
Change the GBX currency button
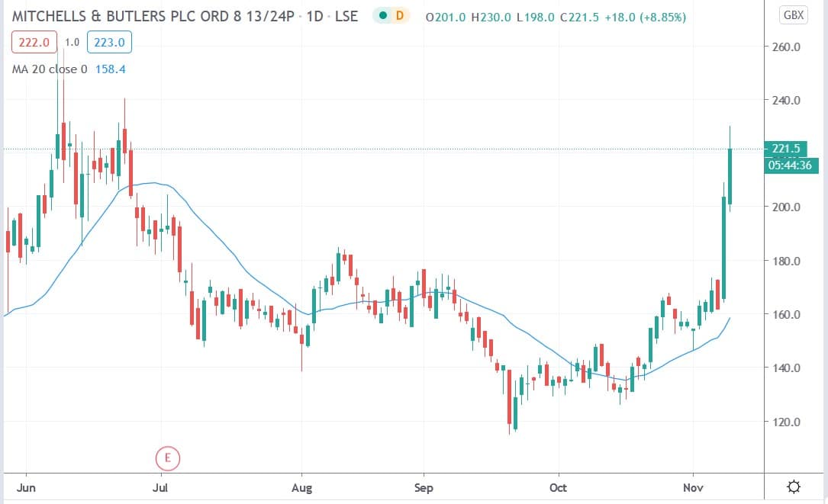coord(794,15)
